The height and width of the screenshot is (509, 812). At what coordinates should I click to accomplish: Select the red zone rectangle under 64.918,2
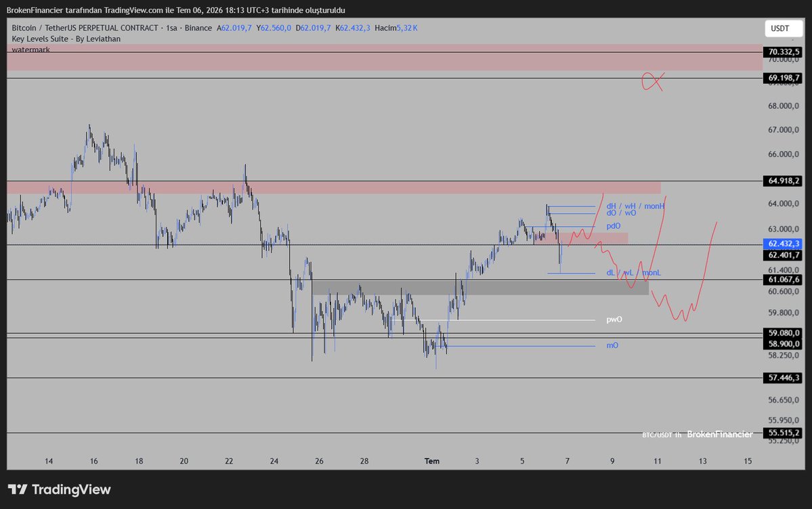[x=333, y=187]
